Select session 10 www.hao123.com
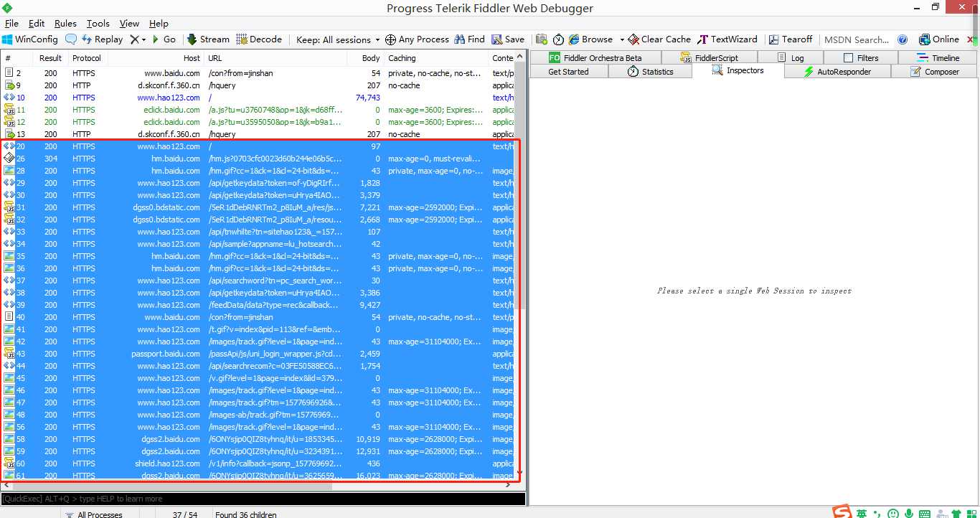 tap(258, 98)
